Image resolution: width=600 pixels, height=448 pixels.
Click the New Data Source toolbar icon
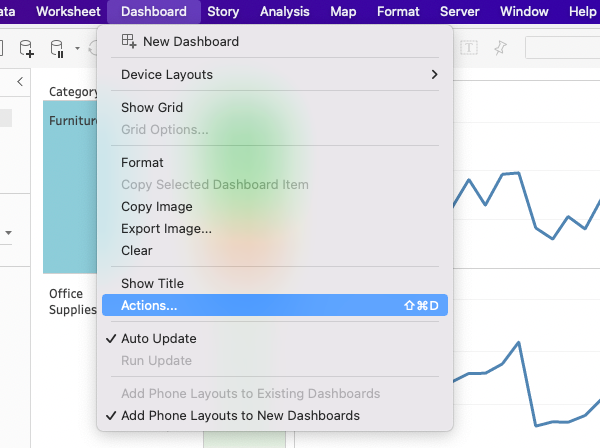pyautogui.click(x=25, y=48)
